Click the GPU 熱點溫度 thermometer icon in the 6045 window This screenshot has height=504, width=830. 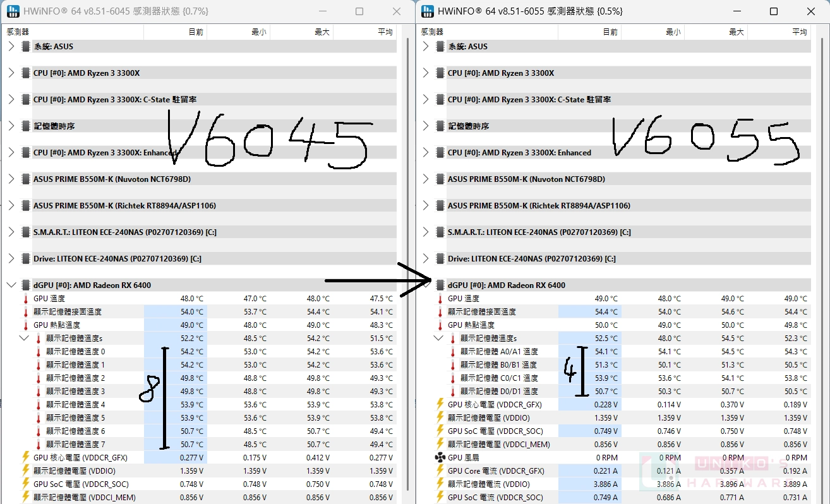(26, 325)
